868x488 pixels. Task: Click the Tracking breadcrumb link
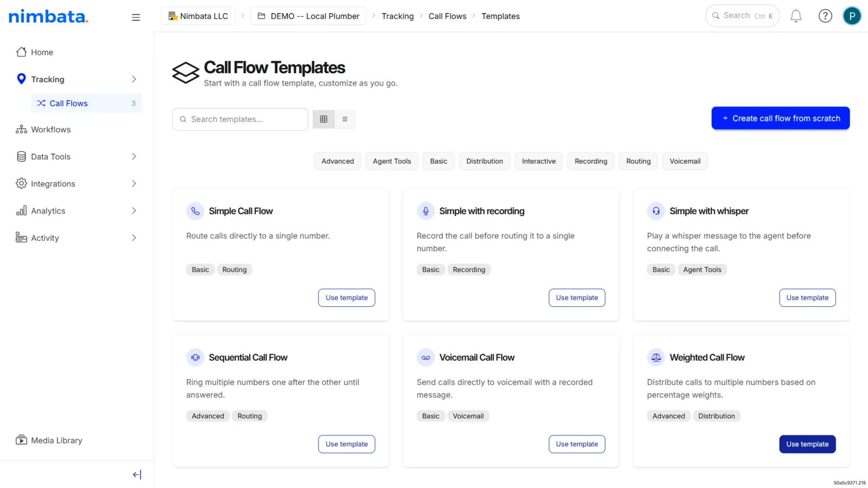(x=398, y=16)
